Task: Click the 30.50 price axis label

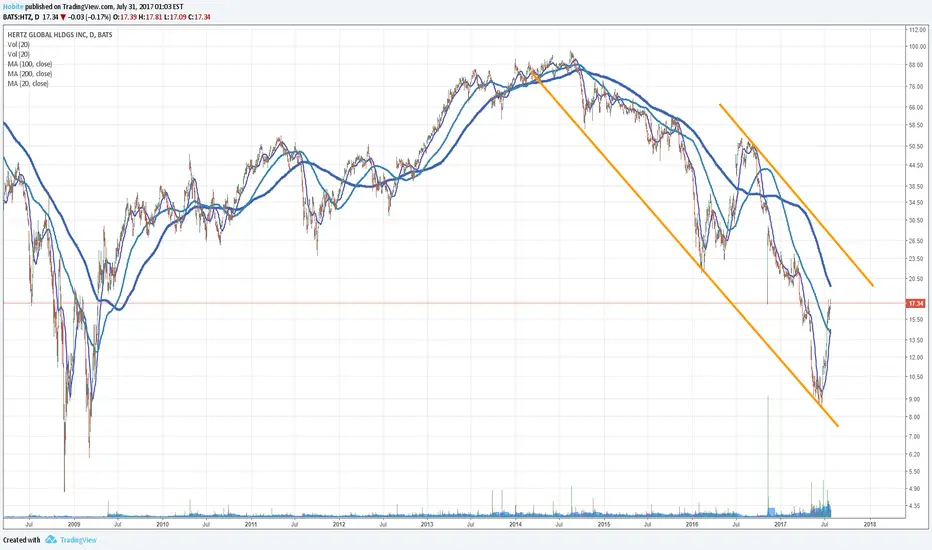Action: (x=917, y=221)
